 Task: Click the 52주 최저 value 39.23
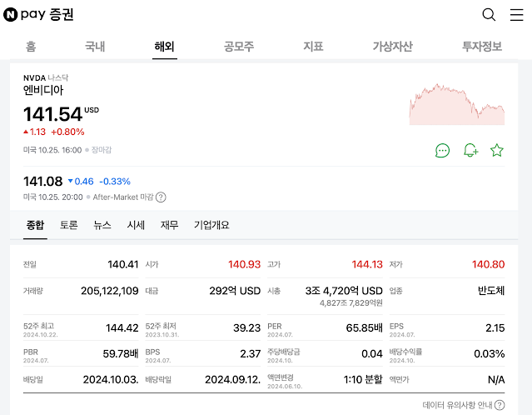point(246,328)
